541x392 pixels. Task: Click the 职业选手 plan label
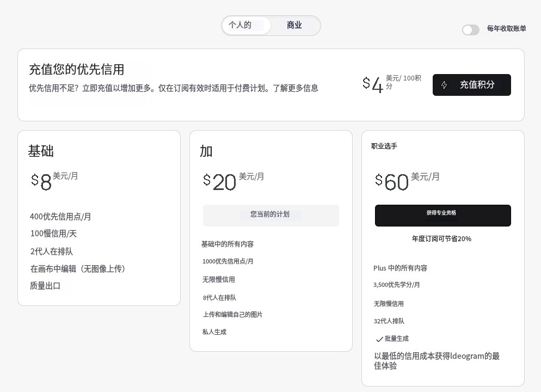(x=384, y=146)
